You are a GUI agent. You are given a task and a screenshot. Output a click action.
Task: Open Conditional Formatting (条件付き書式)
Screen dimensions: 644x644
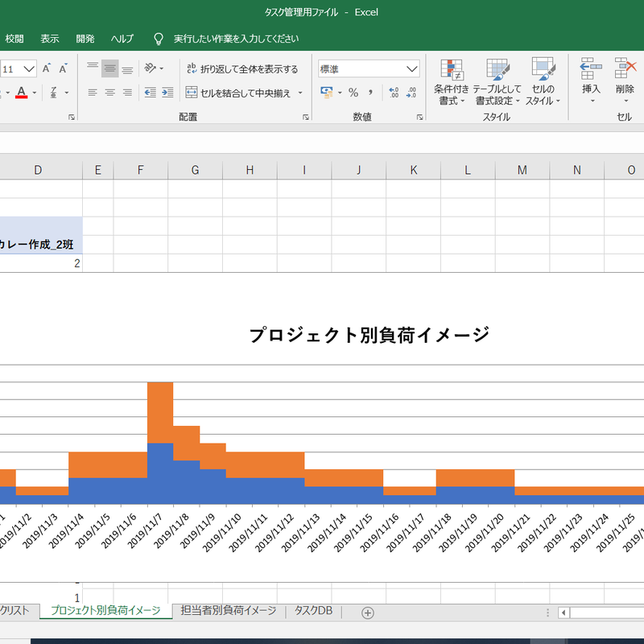[x=451, y=83]
